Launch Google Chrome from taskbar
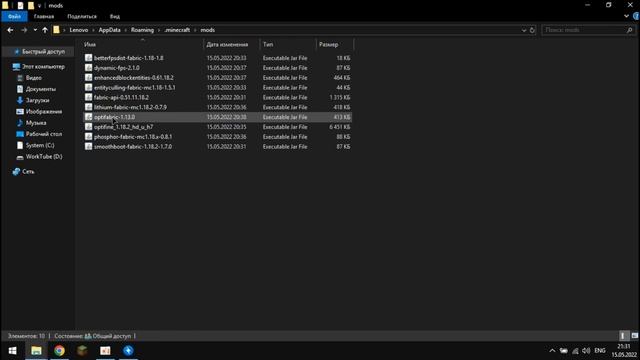The image size is (640, 360). click(59, 351)
